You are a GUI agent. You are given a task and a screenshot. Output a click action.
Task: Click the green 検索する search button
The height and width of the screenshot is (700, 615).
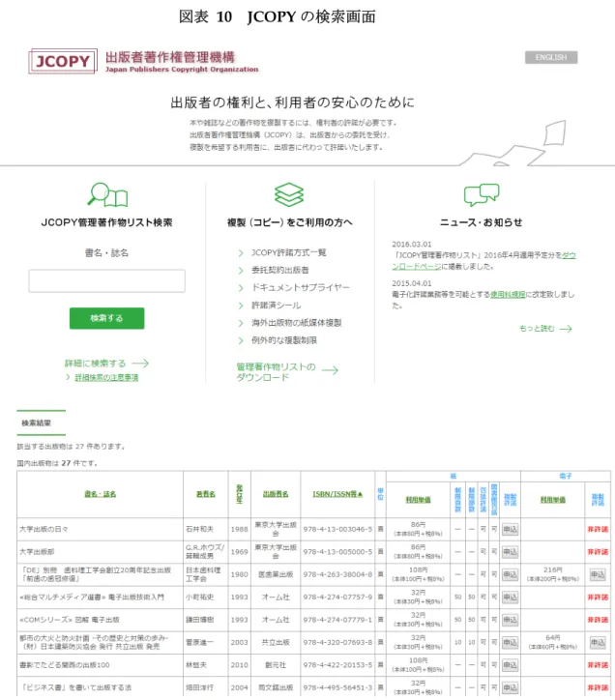pos(106,318)
